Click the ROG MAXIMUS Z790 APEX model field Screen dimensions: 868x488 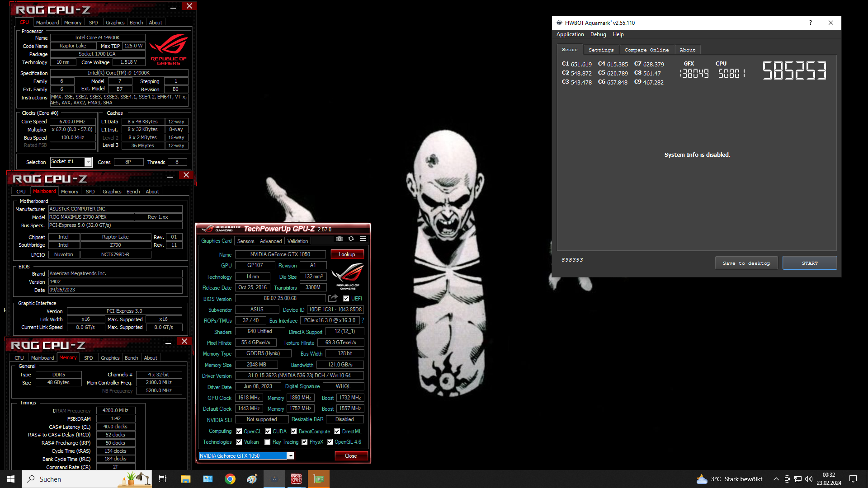point(91,217)
